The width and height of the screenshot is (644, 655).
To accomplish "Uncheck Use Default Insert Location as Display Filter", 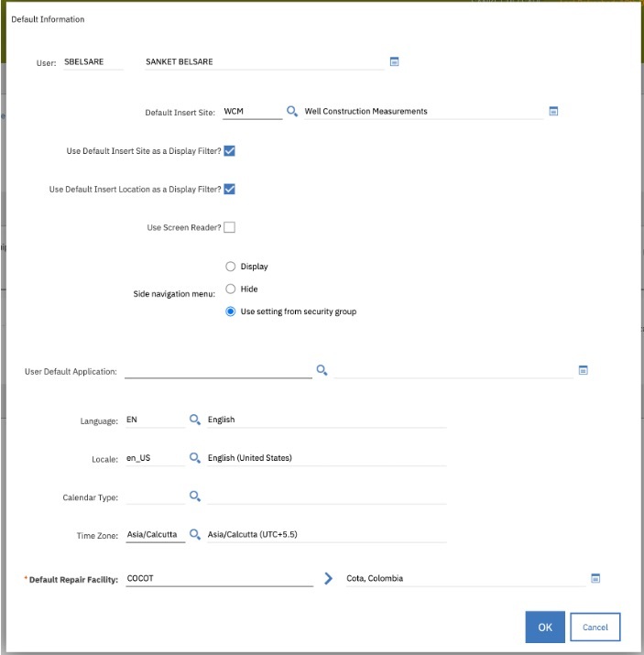I will (x=230, y=189).
